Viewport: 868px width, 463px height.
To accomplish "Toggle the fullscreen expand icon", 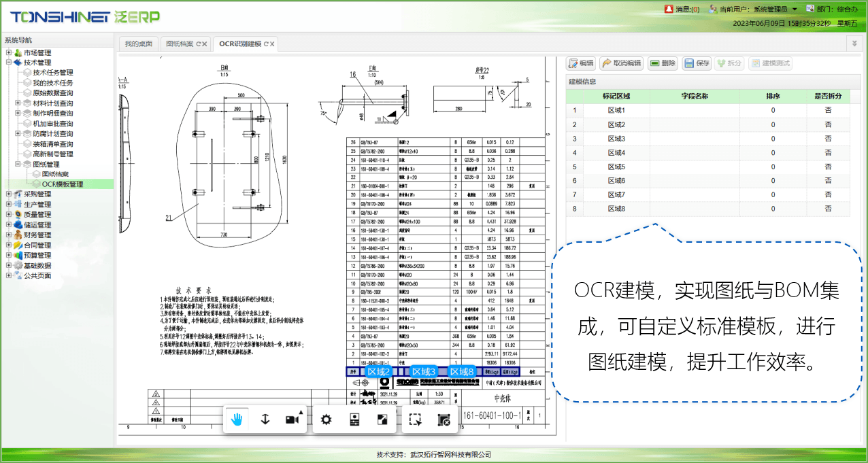I will 382,419.
